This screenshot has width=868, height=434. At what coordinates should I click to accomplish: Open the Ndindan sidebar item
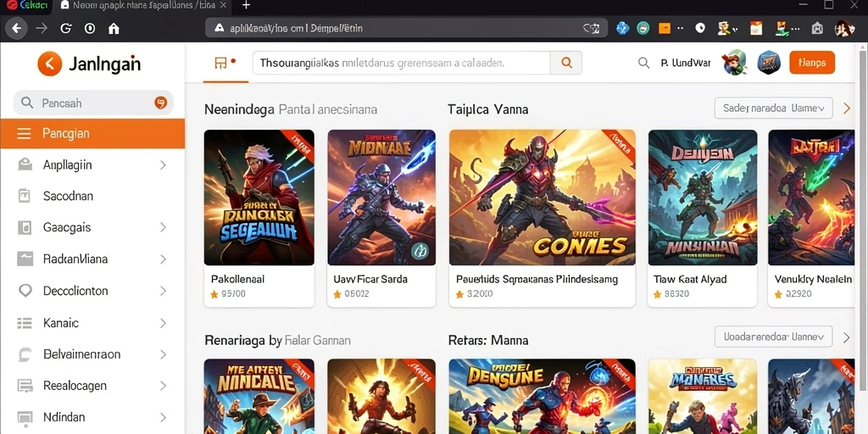coord(92,417)
